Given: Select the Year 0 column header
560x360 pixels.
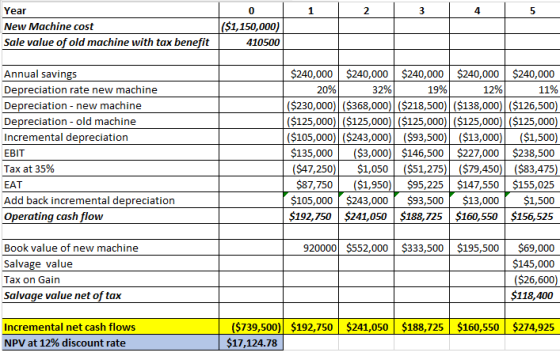Looking at the screenshot, I should click(251, 11).
